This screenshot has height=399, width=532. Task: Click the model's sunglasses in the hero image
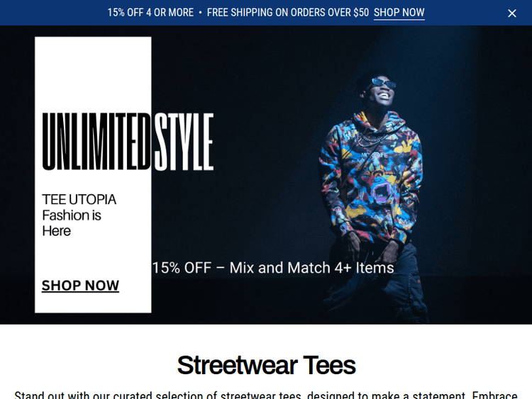click(383, 83)
